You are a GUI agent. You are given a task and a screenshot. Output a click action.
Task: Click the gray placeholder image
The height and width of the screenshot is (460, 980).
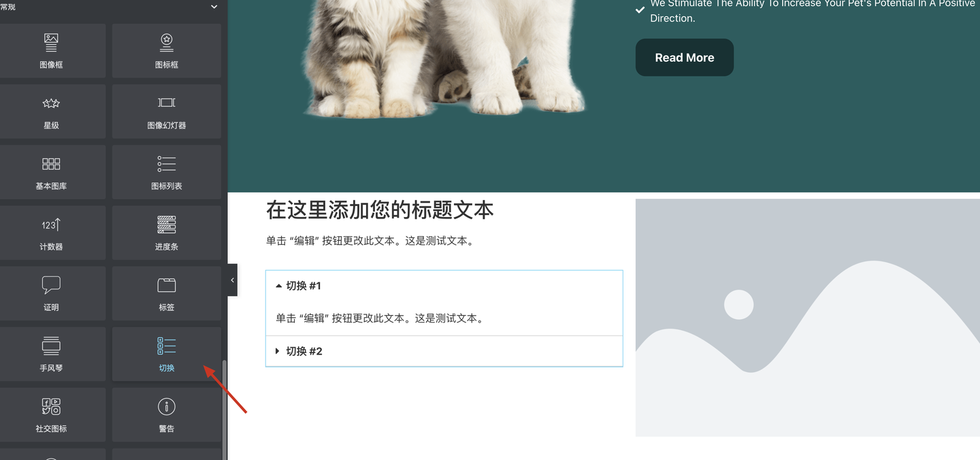click(x=808, y=317)
